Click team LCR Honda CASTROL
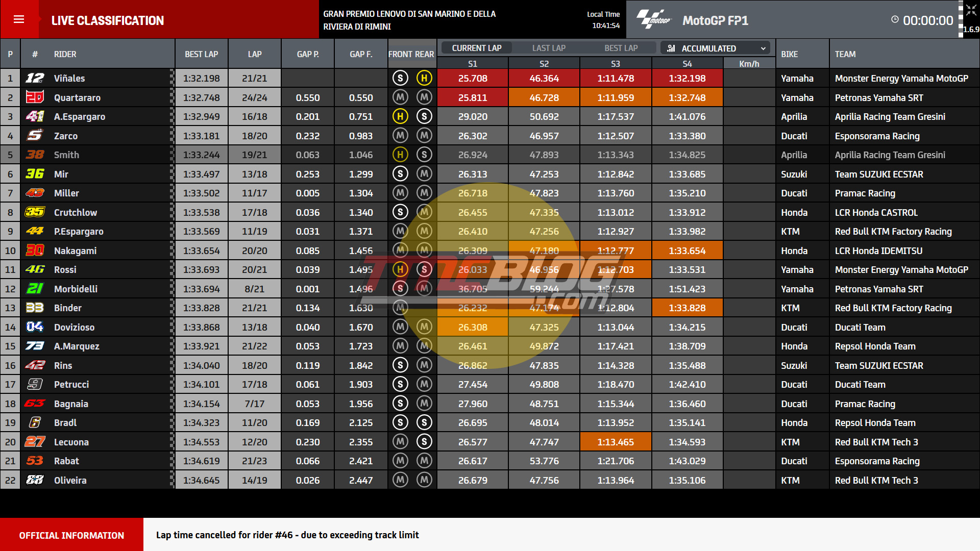This screenshot has height=551, width=980. coord(876,212)
